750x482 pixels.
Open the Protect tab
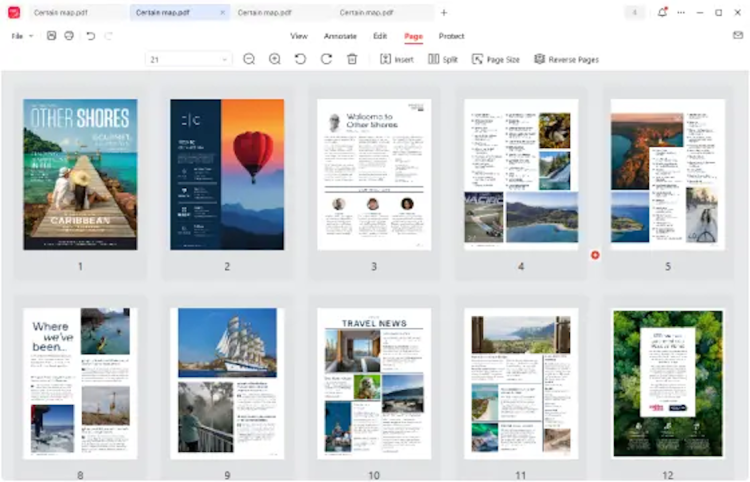click(x=451, y=36)
